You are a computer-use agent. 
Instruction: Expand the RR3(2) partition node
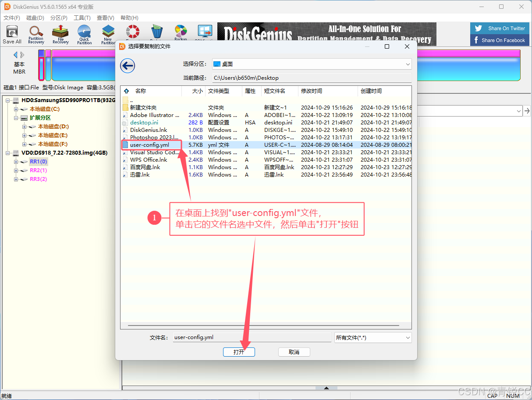coord(16,180)
